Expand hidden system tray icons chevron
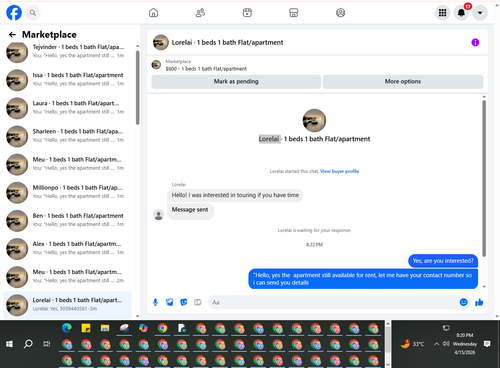Viewport: 500px width, 368px height. coord(436,344)
